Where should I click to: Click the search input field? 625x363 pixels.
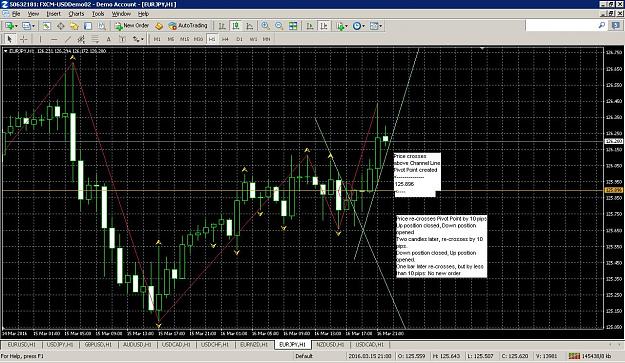tap(561, 26)
